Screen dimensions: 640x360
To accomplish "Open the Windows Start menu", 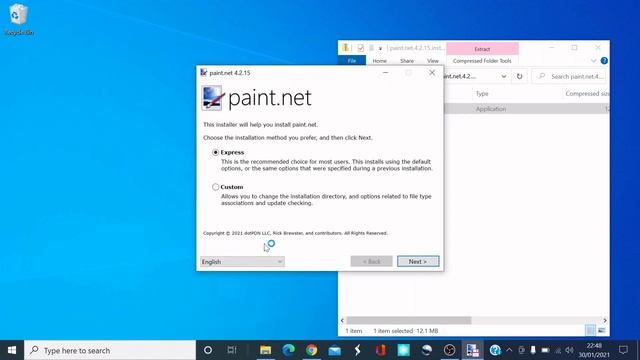I will click(12, 350).
